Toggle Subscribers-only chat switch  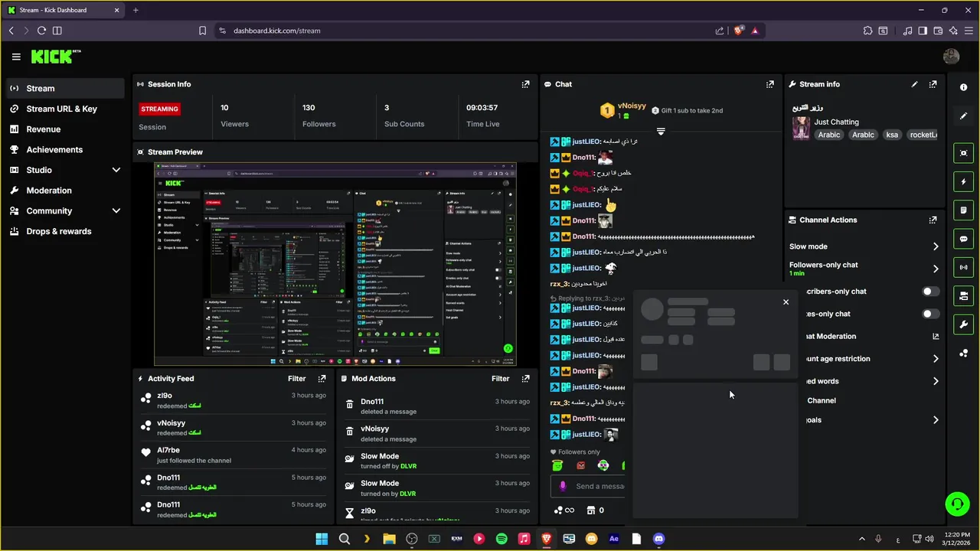930,292
